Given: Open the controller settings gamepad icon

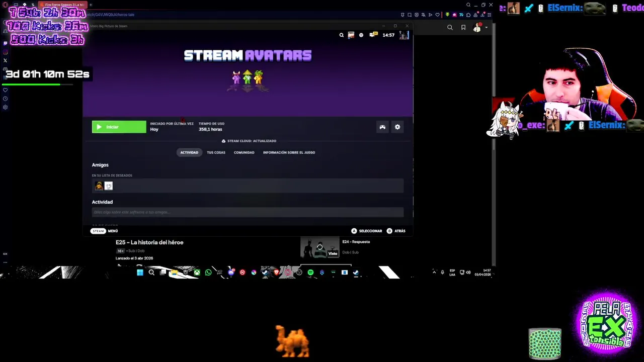Looking at the screenshot, I should [382, 127].
